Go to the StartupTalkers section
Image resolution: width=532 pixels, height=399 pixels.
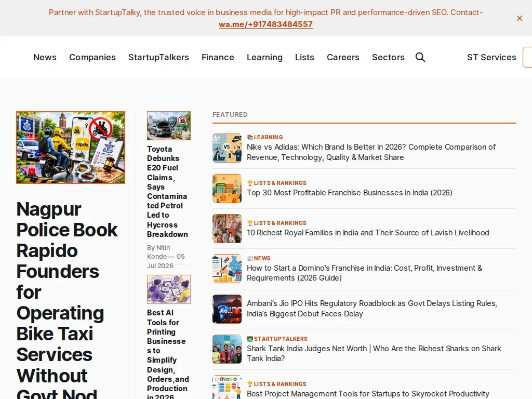coord(158,57)
